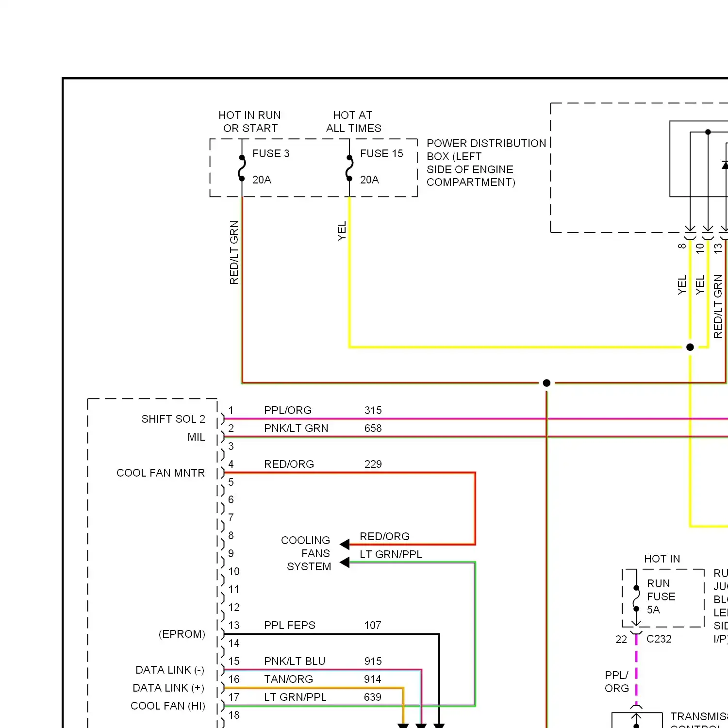The width and height of the screenshot is (728, 728).
Task: Click the FUSE 15 label
Action: (381, 154)
